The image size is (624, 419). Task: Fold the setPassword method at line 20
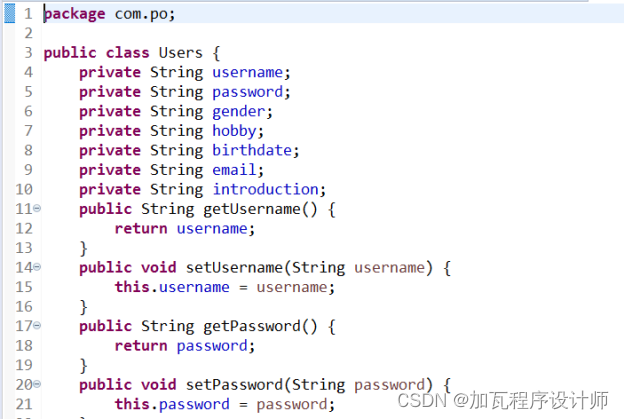(37, 384)
